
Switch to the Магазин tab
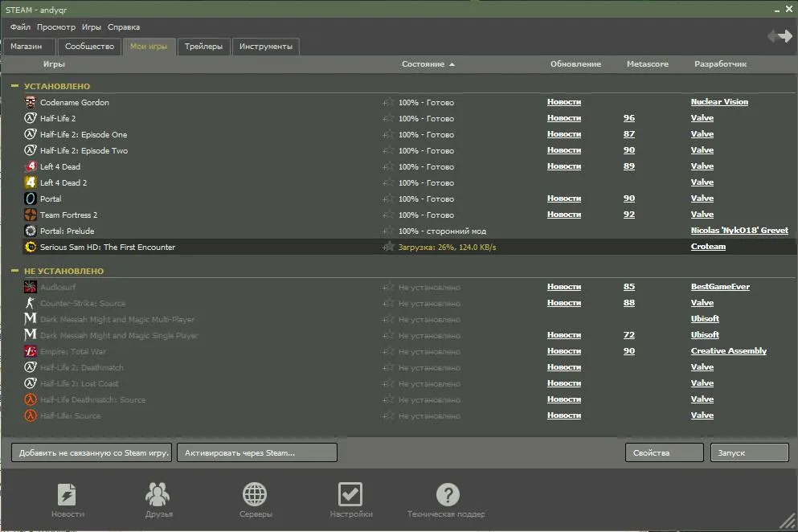coord(29,47)
